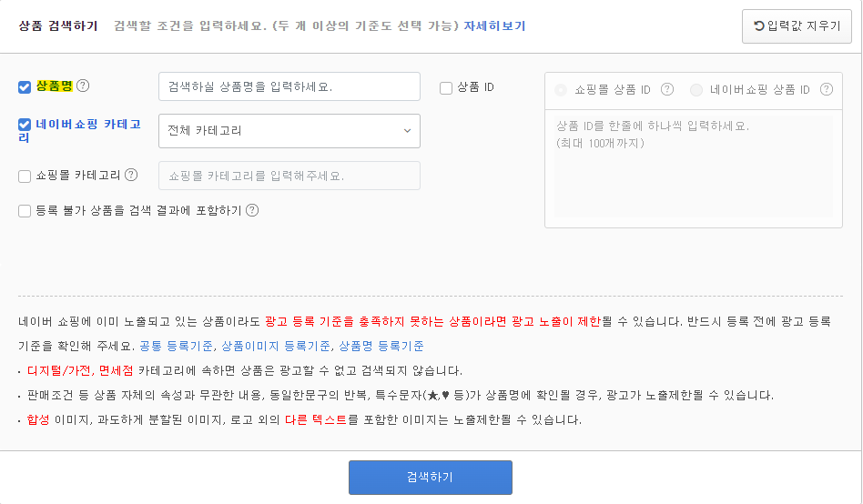Click the help icon next to 상품명
This screenshot has width=863, height=504.
click(83, 86)
